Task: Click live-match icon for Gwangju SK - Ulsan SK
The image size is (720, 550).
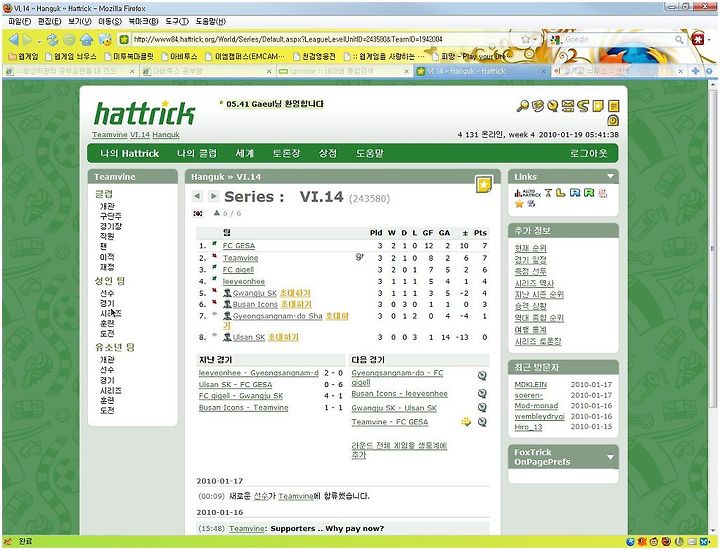Action: 482,408
